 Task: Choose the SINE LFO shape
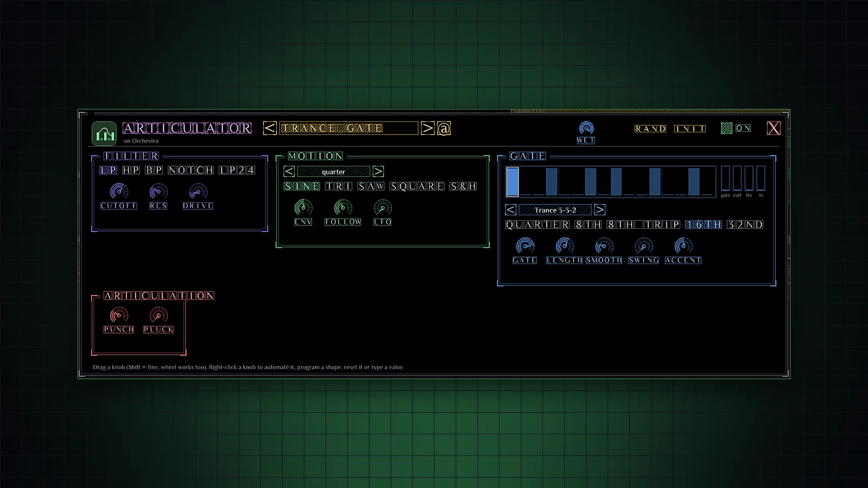point(302,187)
